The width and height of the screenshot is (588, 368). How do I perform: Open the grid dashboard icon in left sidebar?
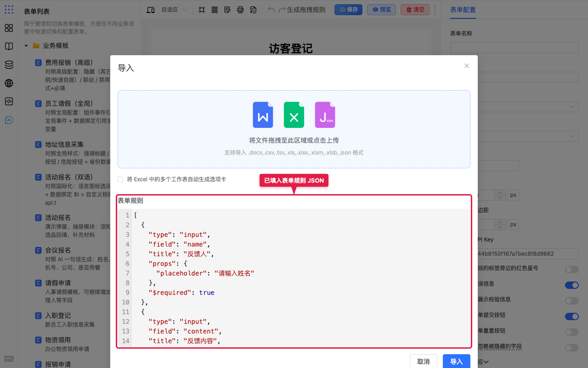[9, 28]
